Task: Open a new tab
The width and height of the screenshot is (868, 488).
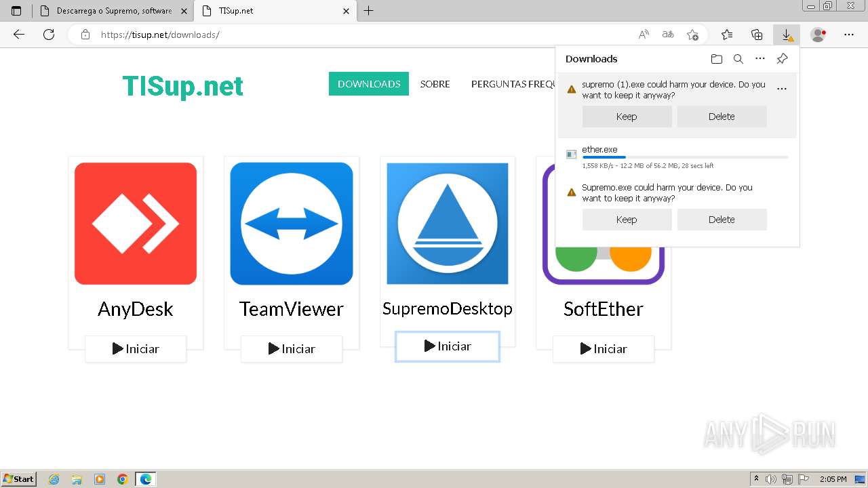Action: [369, 11]
